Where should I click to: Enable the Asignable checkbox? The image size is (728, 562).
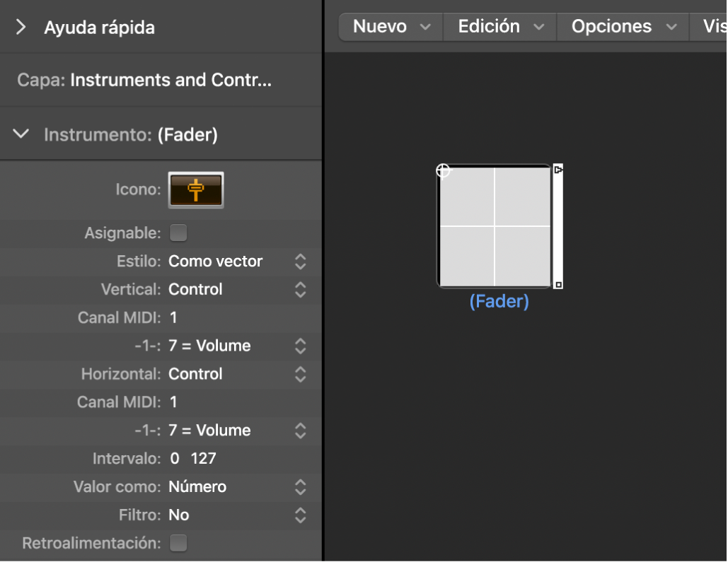pos(178,233)
